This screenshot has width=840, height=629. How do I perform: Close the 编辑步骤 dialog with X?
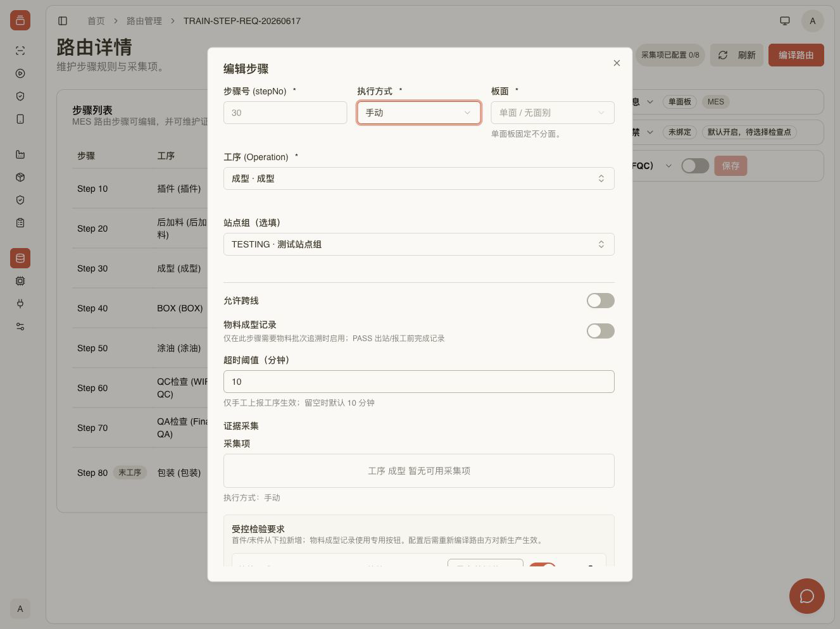(617, 63)
